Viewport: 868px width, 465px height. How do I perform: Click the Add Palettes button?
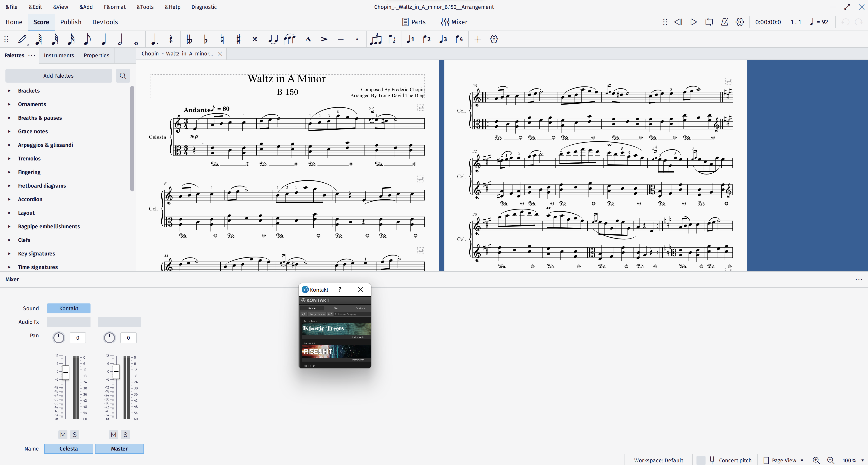click(x=59, y=76)
